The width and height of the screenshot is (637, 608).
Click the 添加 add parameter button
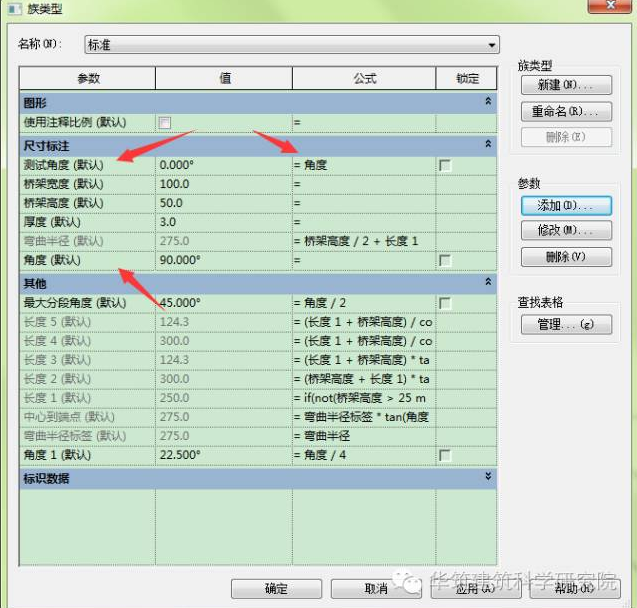coord(566,206)
